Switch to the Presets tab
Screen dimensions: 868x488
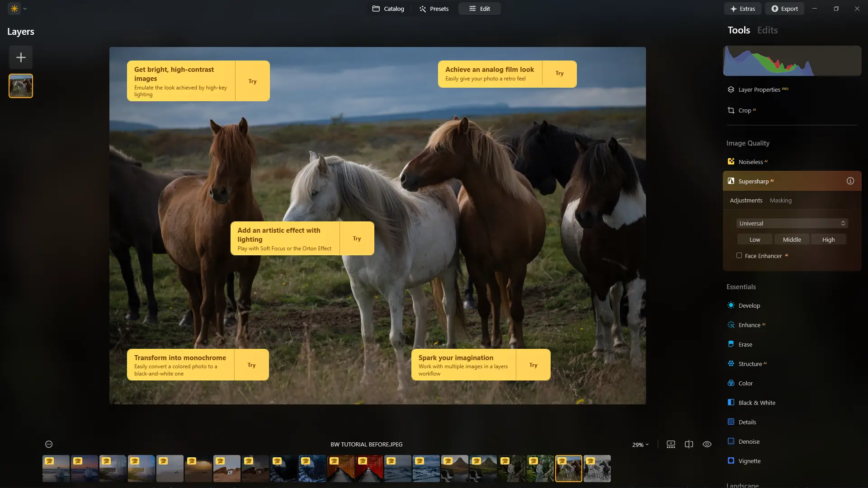[434, 9]
